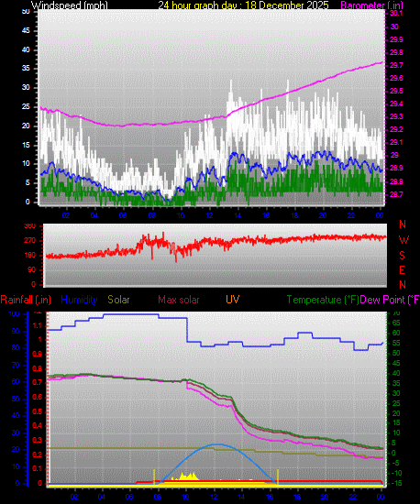Click the '28.7' barometer scale value
The height and width of the screenshot is (504, 420).
(396, 195)
